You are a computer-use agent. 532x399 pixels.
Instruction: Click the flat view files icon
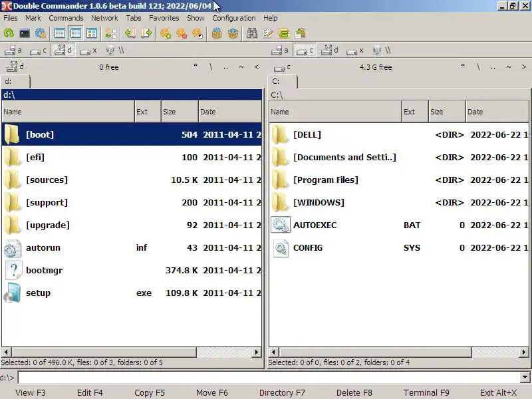pos(110,33)
